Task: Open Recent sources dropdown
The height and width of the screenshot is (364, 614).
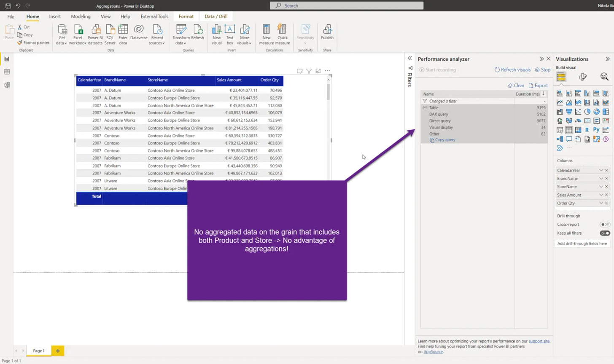Action: 157,35
